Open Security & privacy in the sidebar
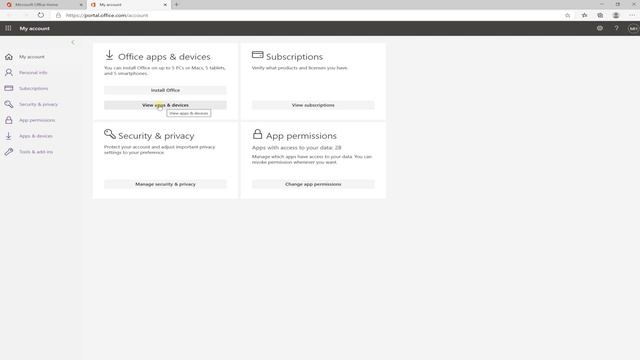This screenshot has width=640, height=360. pyautogui.click(x=38, y=104)
